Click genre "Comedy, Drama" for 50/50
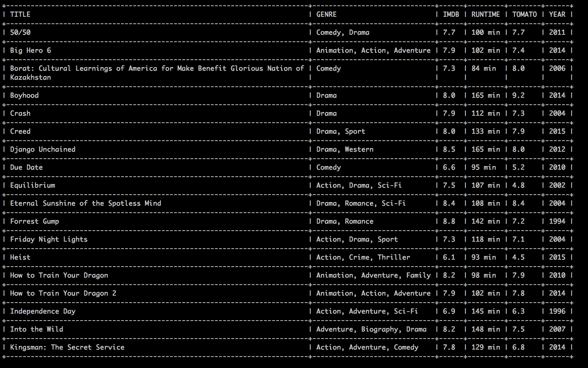Screen dimensions: 588x368 [x=343, y=32]
